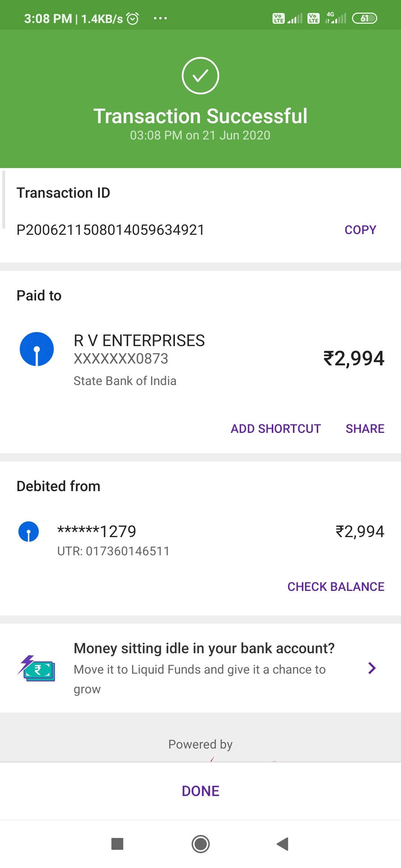Open Liquid Funds promo via right chevron
The width and height of the screenshot is (401, 868).
click(x=372, y=668)
